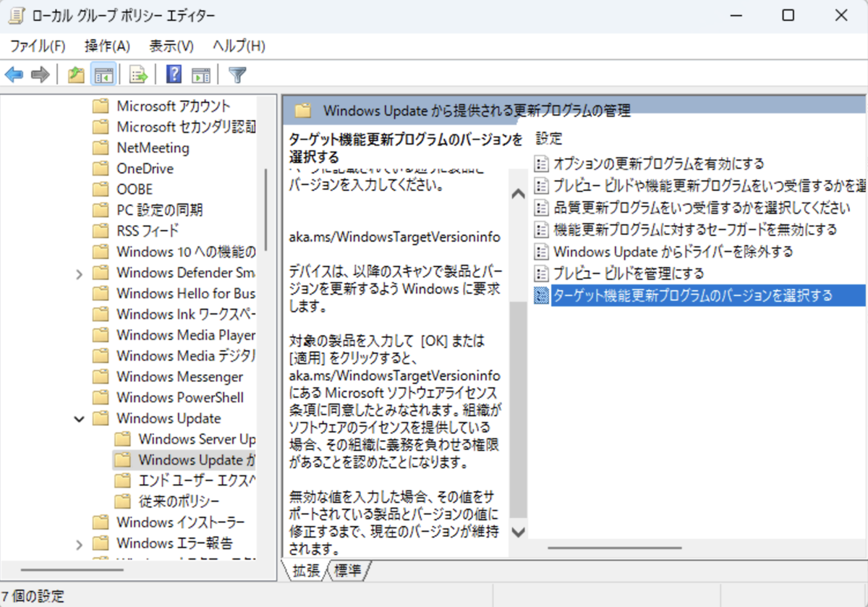The height and width of the screenshot is (607, 868).
Task: Collapse the Windows Update tree node
Action: click(79, 418)
